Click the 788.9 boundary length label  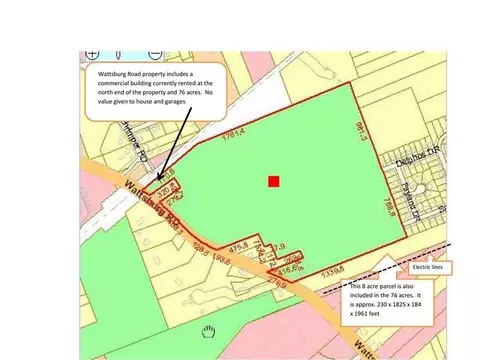389,208
